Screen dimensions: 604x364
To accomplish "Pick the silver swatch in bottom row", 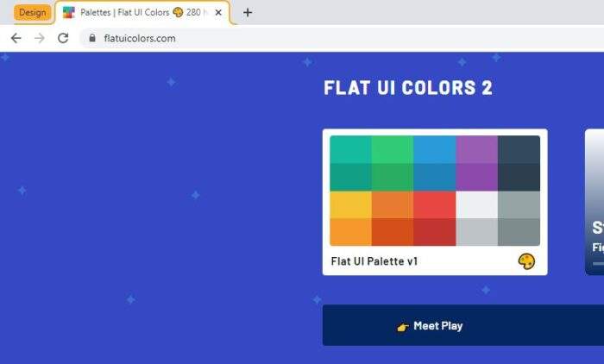I will (476, 232).
